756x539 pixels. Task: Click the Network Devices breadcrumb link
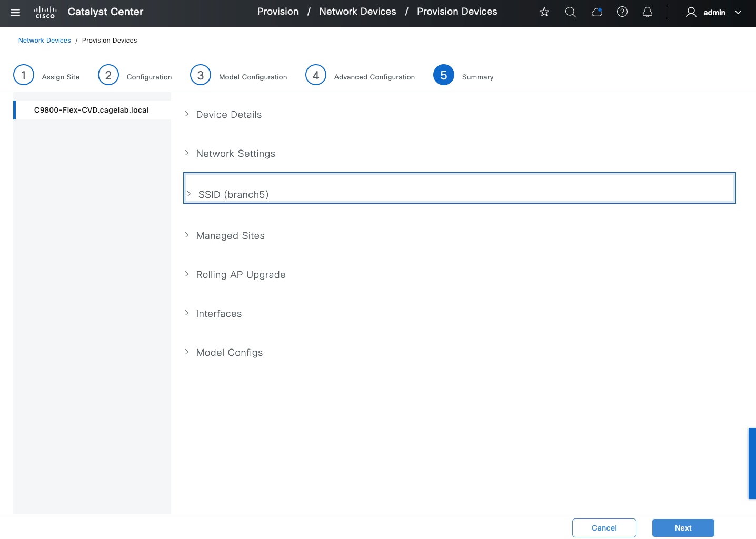pyautogui.click(x=44, y=41)
